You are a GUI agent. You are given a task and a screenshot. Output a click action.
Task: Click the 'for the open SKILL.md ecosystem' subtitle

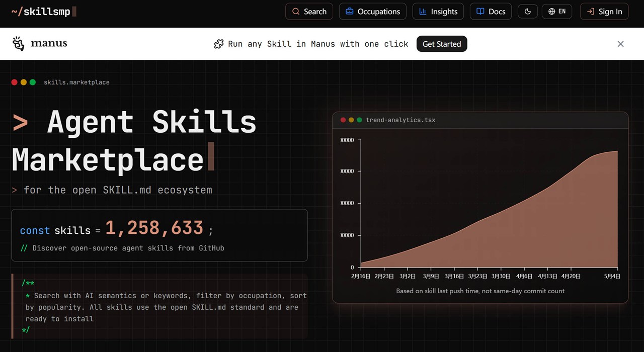coord(118,190)
